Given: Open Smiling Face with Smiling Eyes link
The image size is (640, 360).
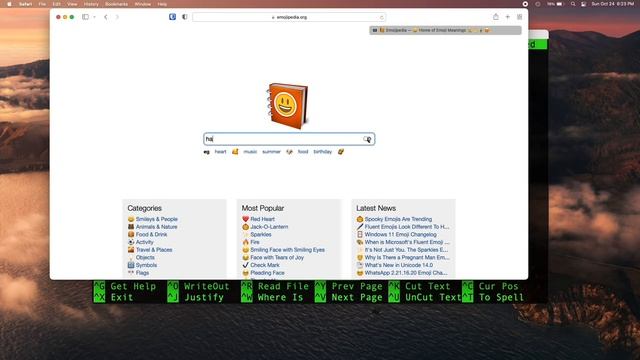Looking at the screenshot, I should [x=287, y=250].
